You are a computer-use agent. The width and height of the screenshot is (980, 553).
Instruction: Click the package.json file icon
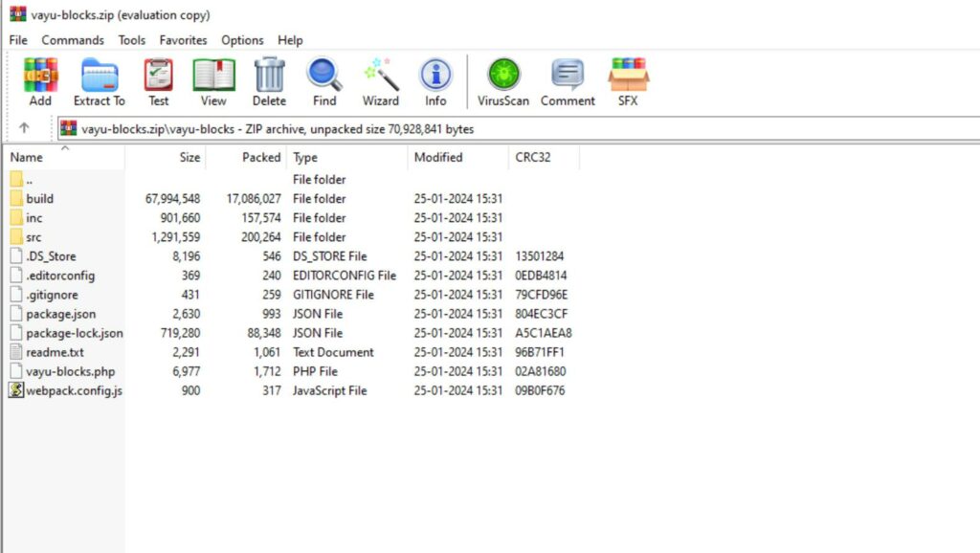[16, 314]
